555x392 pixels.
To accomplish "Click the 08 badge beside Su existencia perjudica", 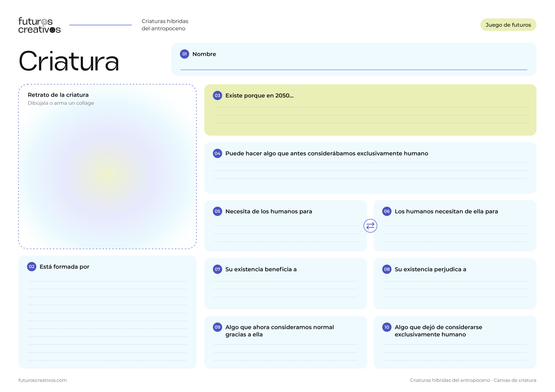I will (x=387, y=269).
